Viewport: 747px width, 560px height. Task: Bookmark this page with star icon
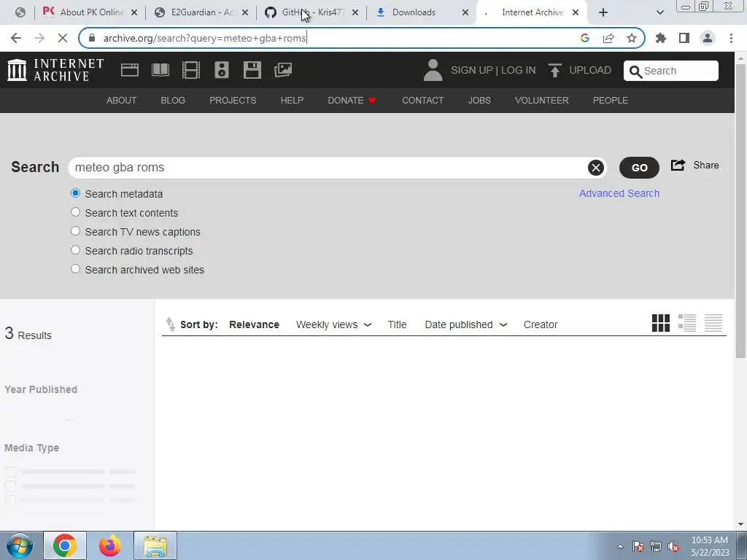[x=631, y=38]
